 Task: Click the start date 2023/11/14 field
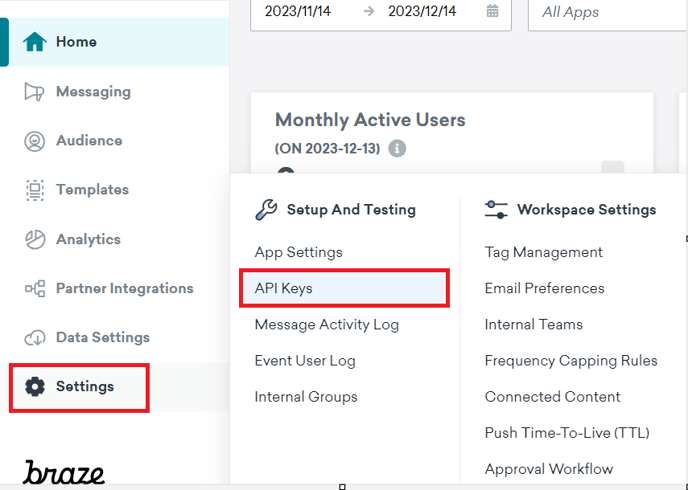coord(297,11)
